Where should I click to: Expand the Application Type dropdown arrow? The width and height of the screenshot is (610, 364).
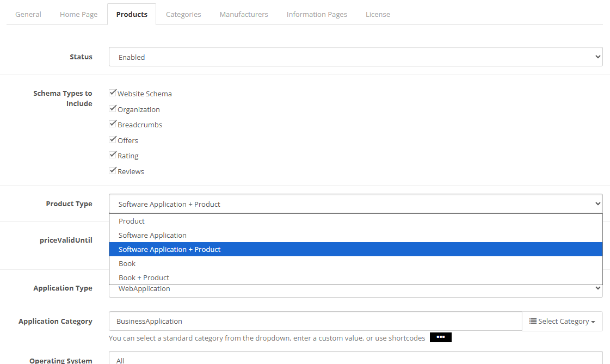tap(597, 289)
